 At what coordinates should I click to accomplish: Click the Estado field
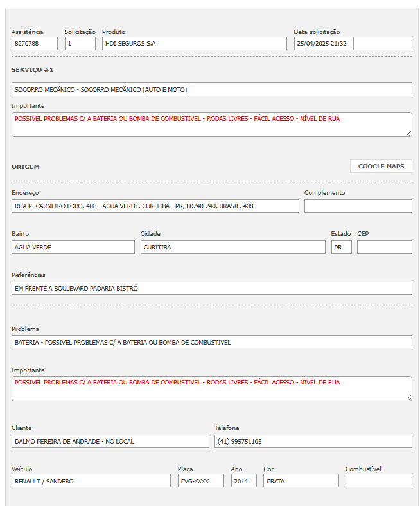point(341,248)
